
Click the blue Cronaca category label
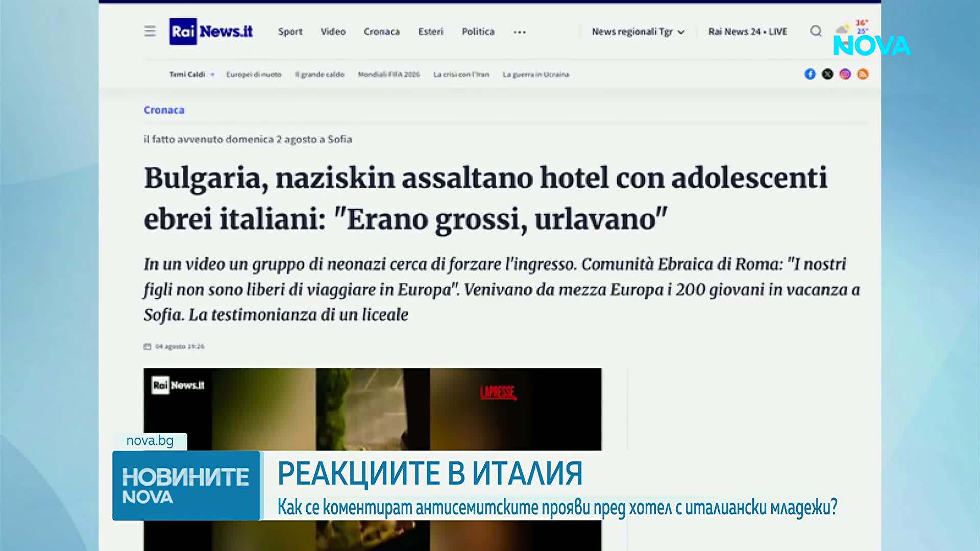click(164, 110)
